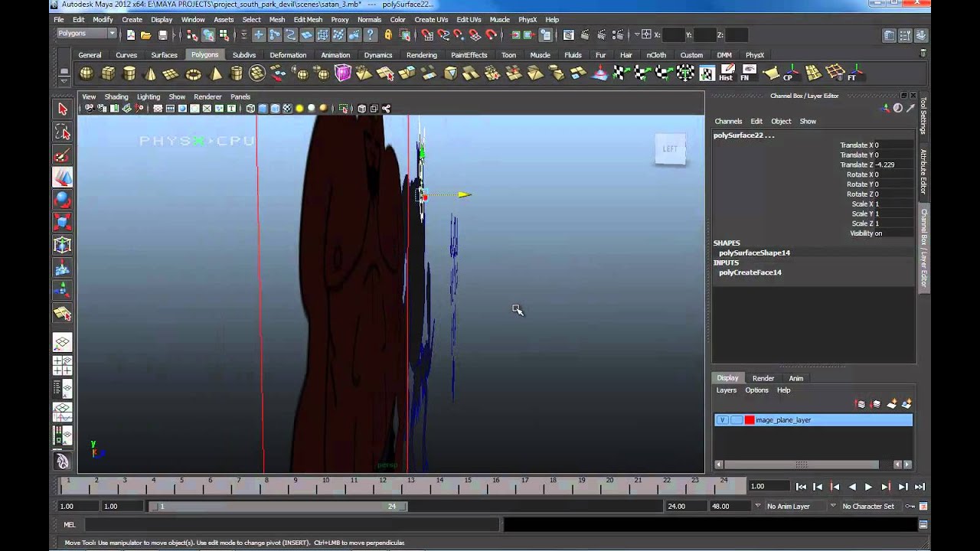Toggle display type box of image_plane_layer
Screen dimensions: 980x551
pyautogui.click(x=736, y=420)
